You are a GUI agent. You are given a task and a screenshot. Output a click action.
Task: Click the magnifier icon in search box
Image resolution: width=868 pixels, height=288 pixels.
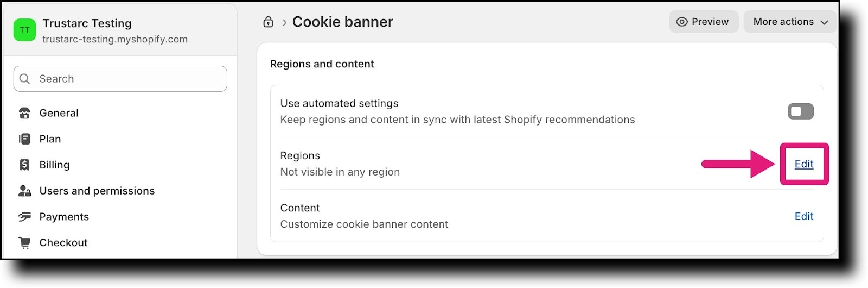(24, 79)
